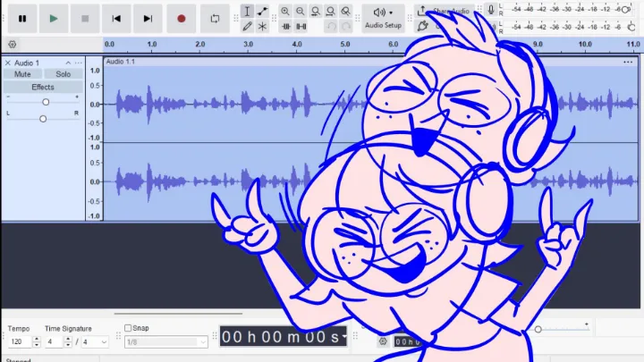Start recording with the red Record button
Image resolution: width=644 pixels, height=362 pixels.
tap(181, 19)
